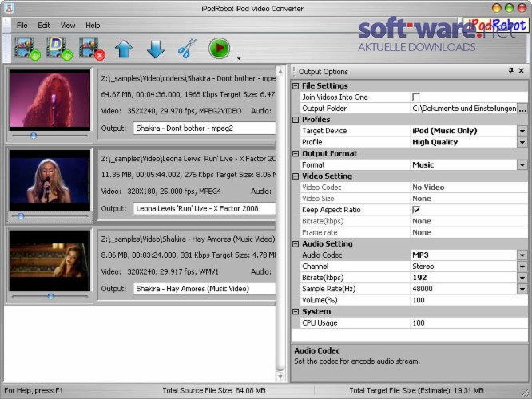Remove selected video using the red X icon
The image size is (532, 399).
click(92, 49)
